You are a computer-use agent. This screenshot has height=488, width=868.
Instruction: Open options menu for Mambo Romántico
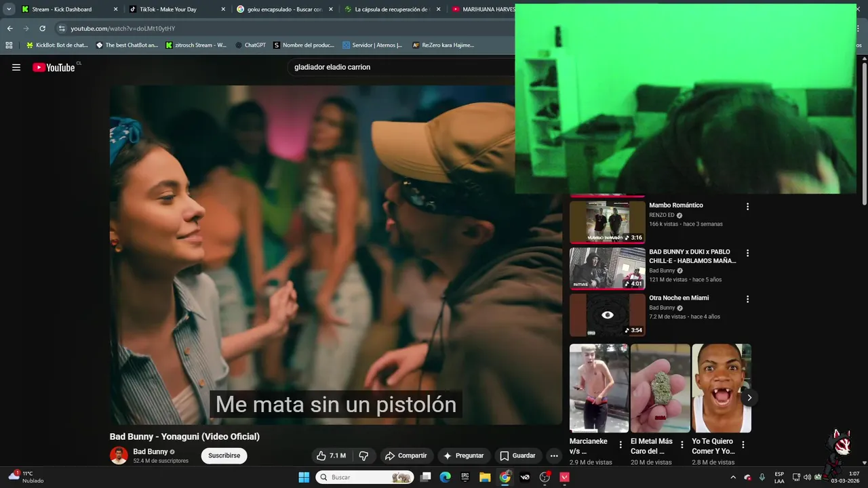pyautogui.click(x=748, y=207)
